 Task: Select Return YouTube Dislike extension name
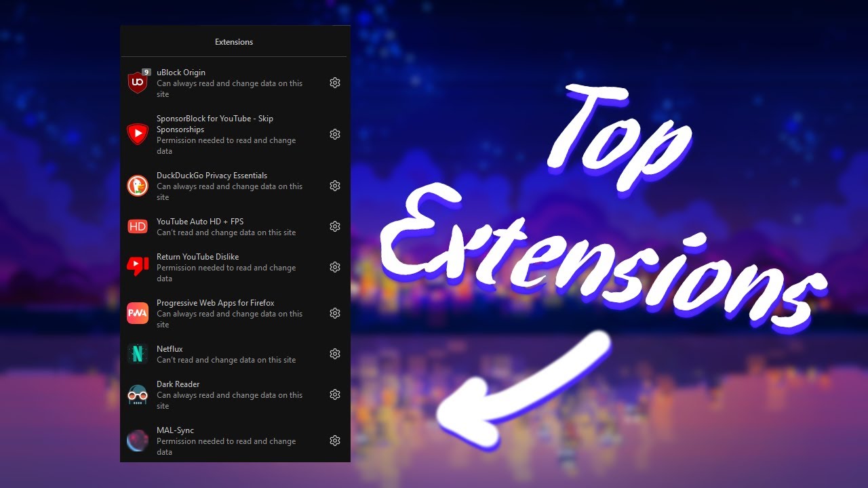pyautogui.click(x=197, y=257)
